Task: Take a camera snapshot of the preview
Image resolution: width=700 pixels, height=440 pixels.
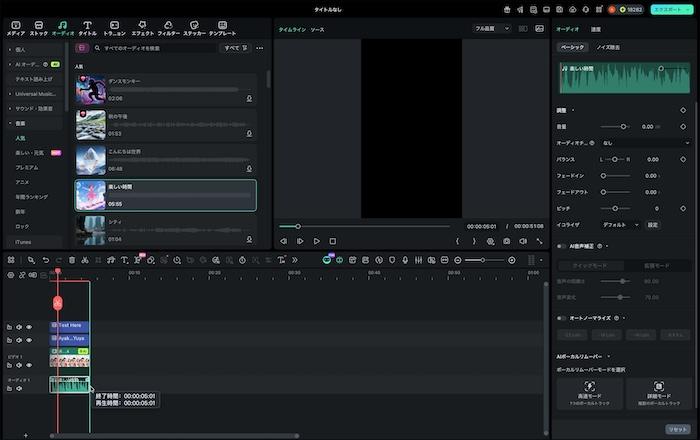Action: coord(506,241)
